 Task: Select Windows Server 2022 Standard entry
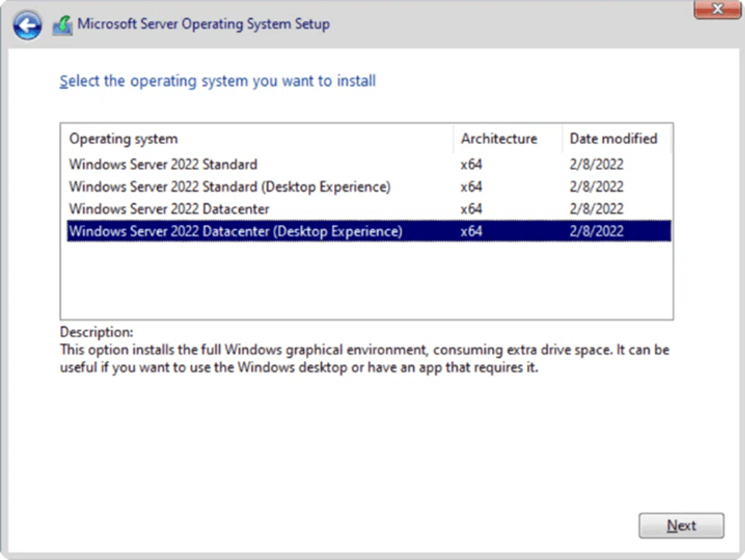(x=163, y=164)
